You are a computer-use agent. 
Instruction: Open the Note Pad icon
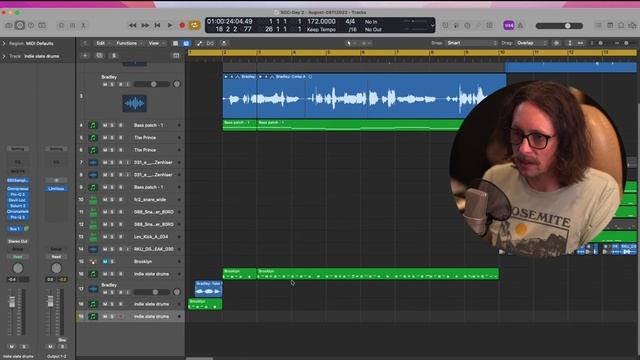point(610,25)
